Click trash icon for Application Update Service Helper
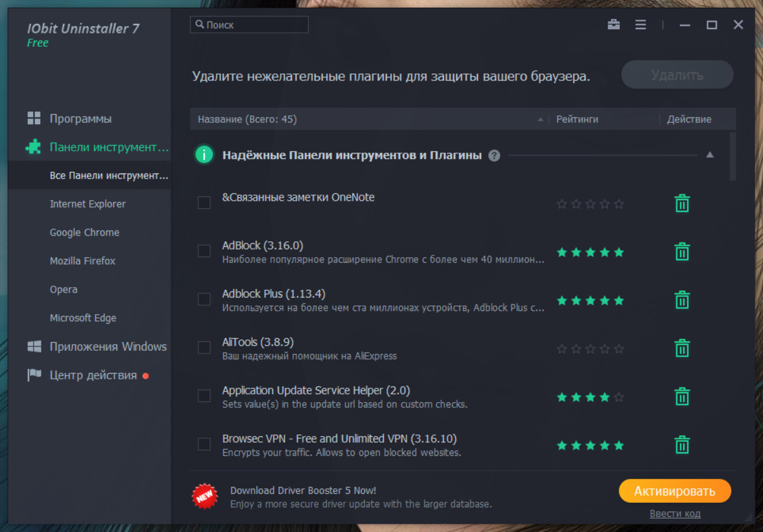Image resolution: width=763 pixels, height=532 pixels. [x=682, y=396]
